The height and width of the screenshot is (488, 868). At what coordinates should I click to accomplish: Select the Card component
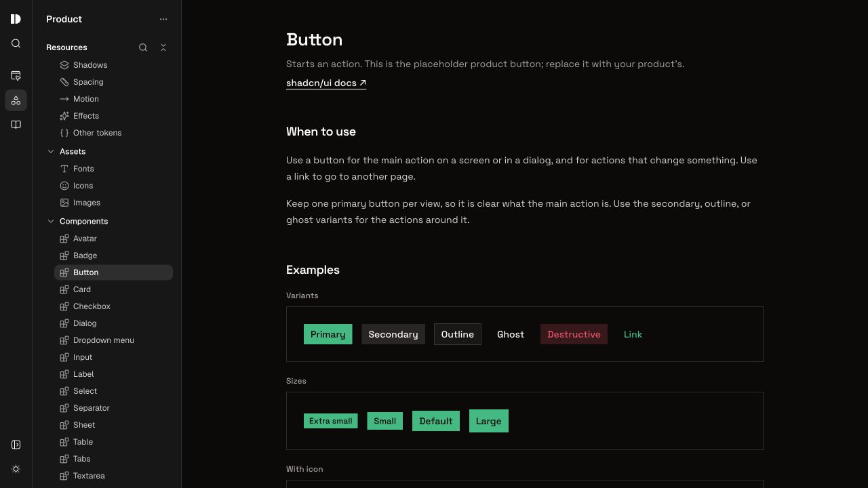(113, 289)
